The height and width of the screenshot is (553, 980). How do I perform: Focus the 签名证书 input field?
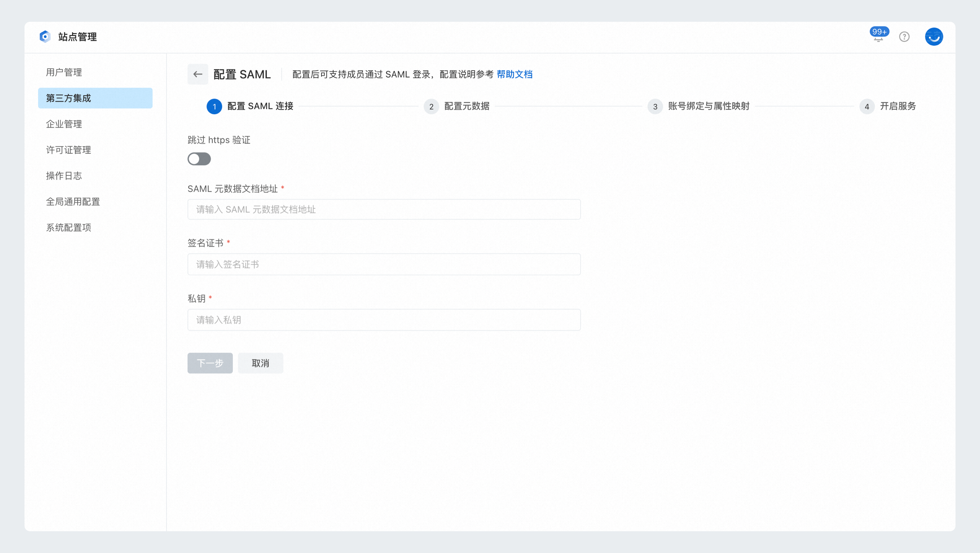click(384, 264)
